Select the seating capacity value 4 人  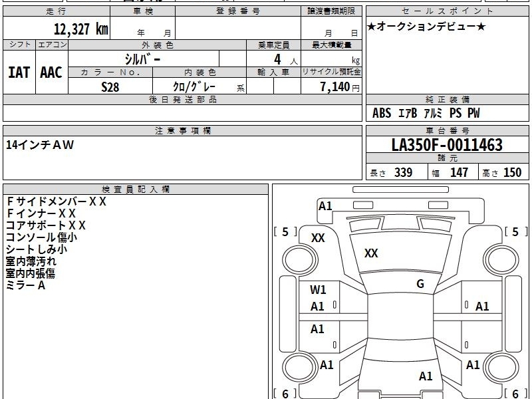point(286,60)
